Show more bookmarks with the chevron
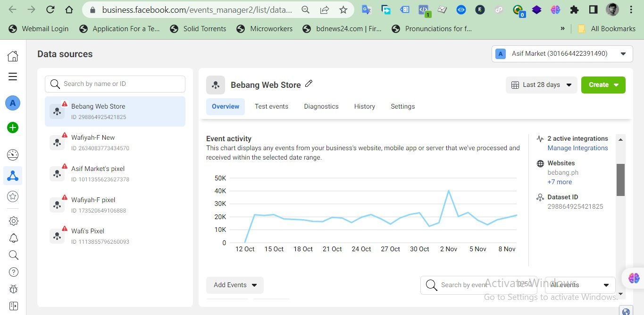 (x=562, y=29)
